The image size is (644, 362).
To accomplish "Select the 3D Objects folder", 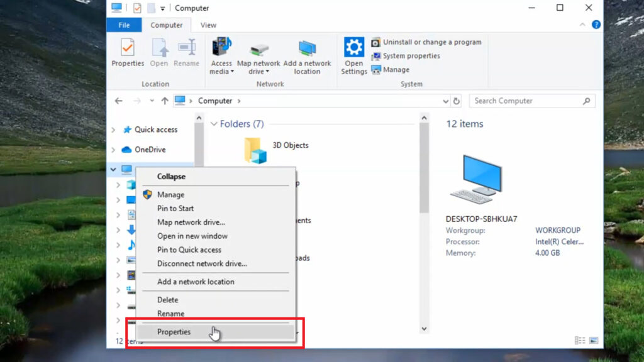I will 276,150.
